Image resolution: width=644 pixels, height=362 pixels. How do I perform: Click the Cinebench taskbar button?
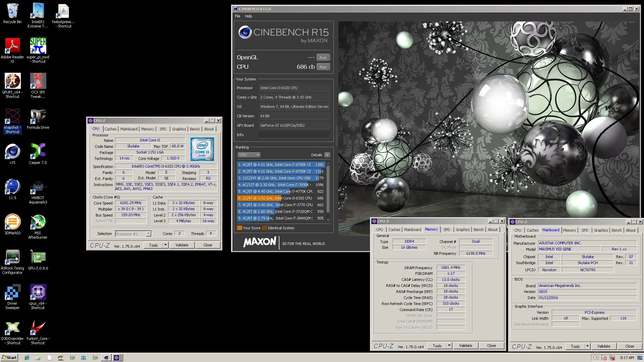coord(106,358)
